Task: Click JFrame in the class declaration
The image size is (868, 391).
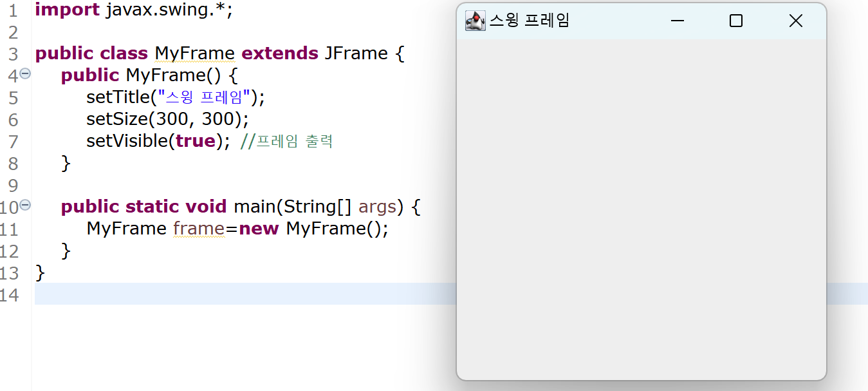Action: pos(356,53)
